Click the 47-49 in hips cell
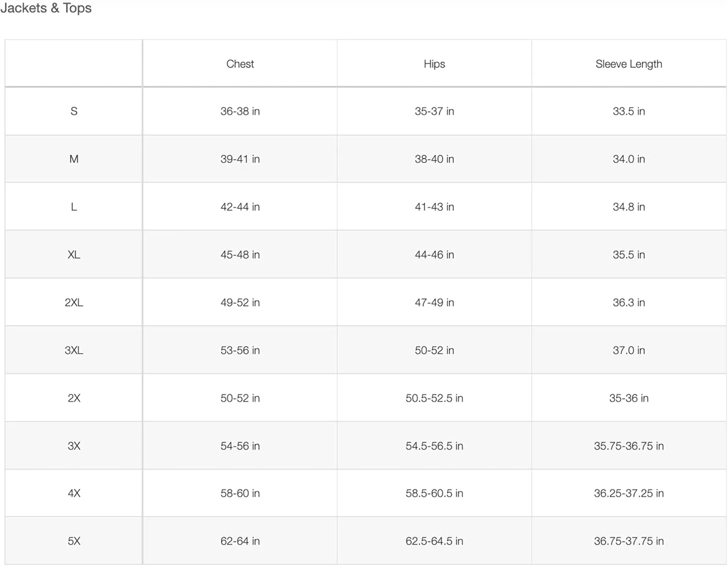Screen dimensions: 728x566 pos(434,303)
